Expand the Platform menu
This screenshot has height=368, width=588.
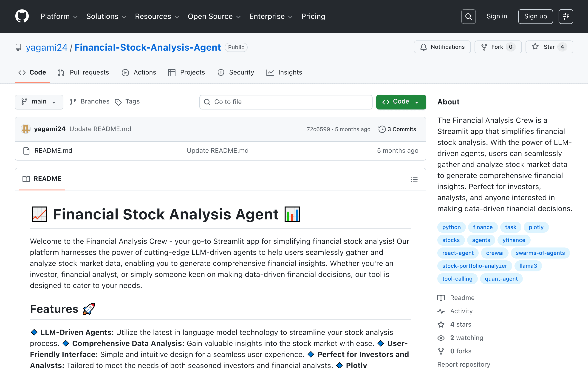59,16
